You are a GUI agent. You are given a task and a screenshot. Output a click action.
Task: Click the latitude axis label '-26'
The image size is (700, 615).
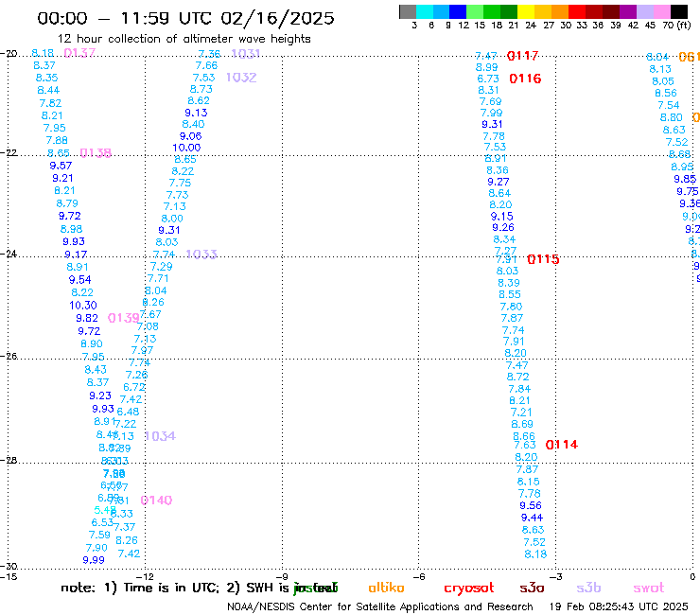(9, 357)
